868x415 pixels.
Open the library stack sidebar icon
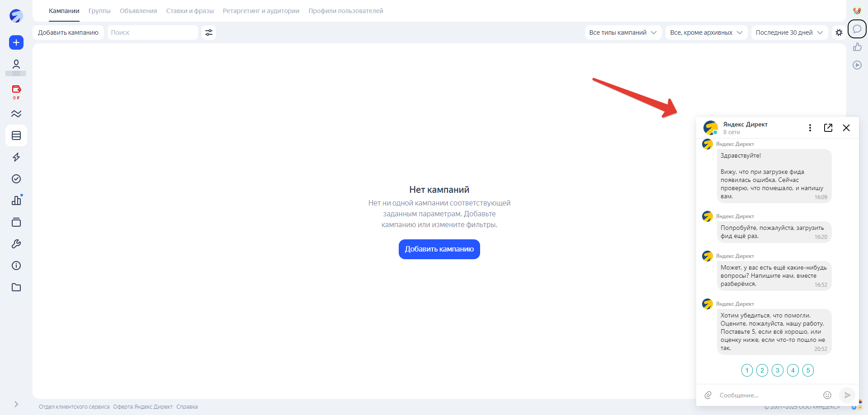pos(16,222)
